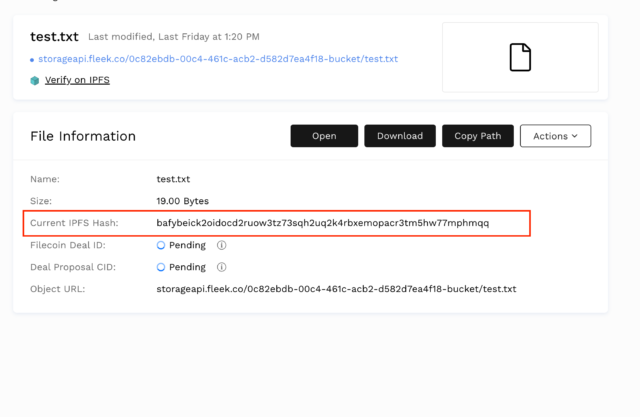Click the file preview document icon
The image size is (640, 417).
[520, 57]
